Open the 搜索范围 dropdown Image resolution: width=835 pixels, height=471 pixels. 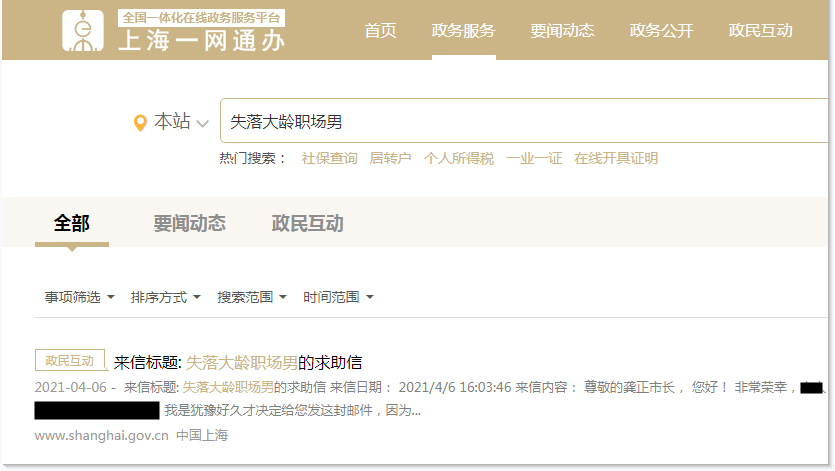252,297
